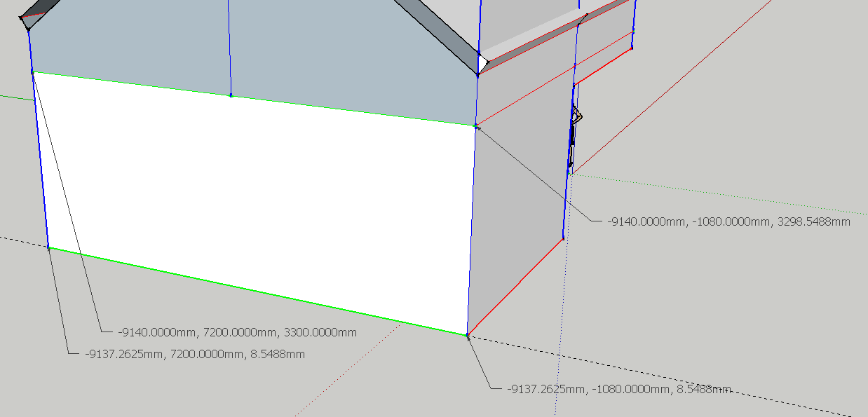This screenshot has width=868, height=417.
Task: Select the blue left vertical edge of white wall
Action: (x=41, y=161)
